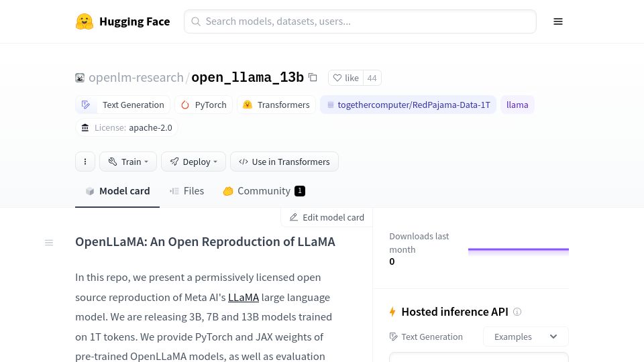Open the togethercomputer/RedPajama-Data-1T dataset tag

click(409, 105)
